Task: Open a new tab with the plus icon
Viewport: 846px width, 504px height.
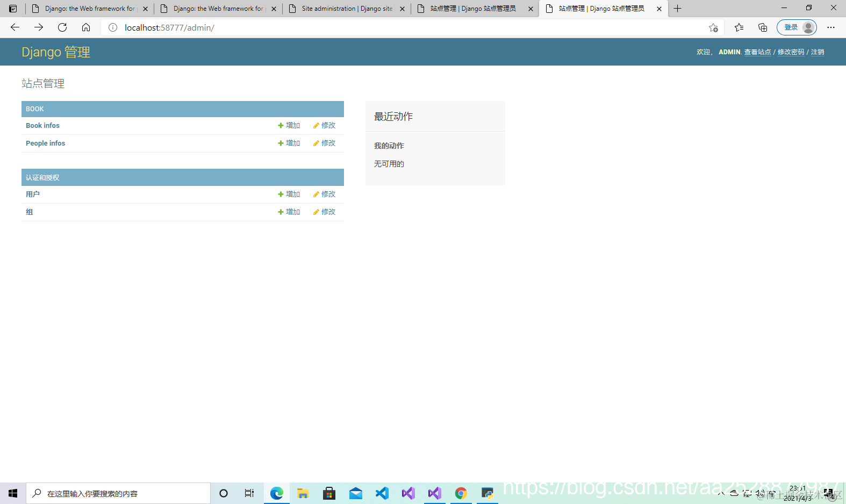Action: tap(678, 9)
